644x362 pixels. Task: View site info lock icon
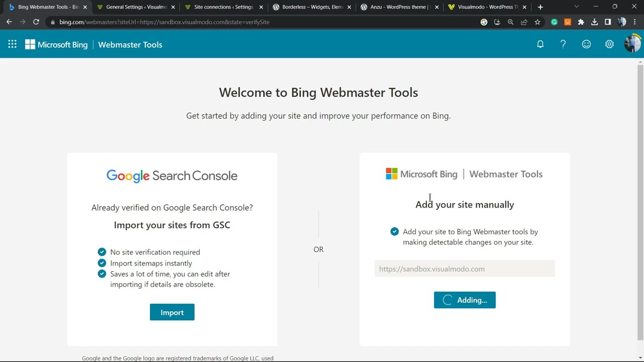[x=52, y=22]
